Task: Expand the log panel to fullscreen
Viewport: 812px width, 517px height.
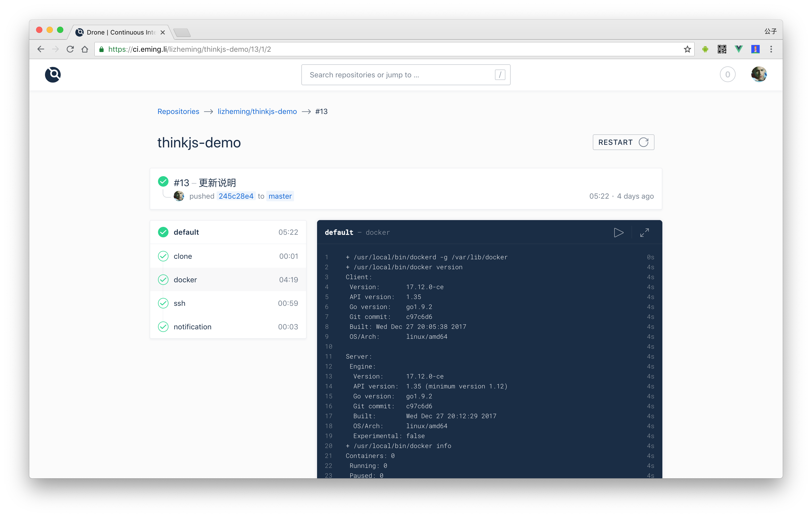Action: click(644, 233)
